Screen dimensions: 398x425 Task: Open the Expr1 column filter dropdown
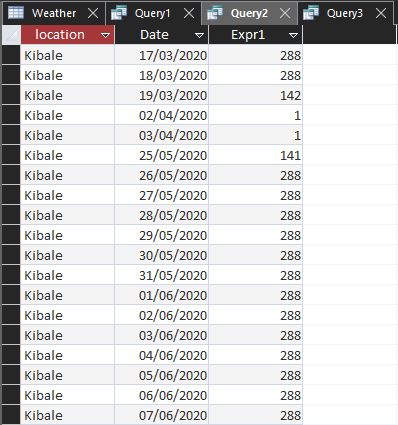click(x=293, y=35)
